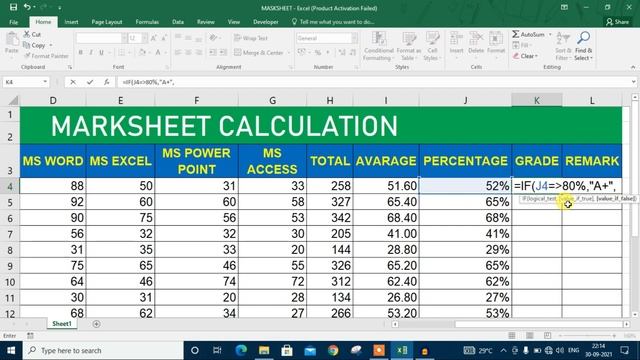Open Conditional Formatting menu
The height and width of the screenshot is (360, 640).
point(378,46)
